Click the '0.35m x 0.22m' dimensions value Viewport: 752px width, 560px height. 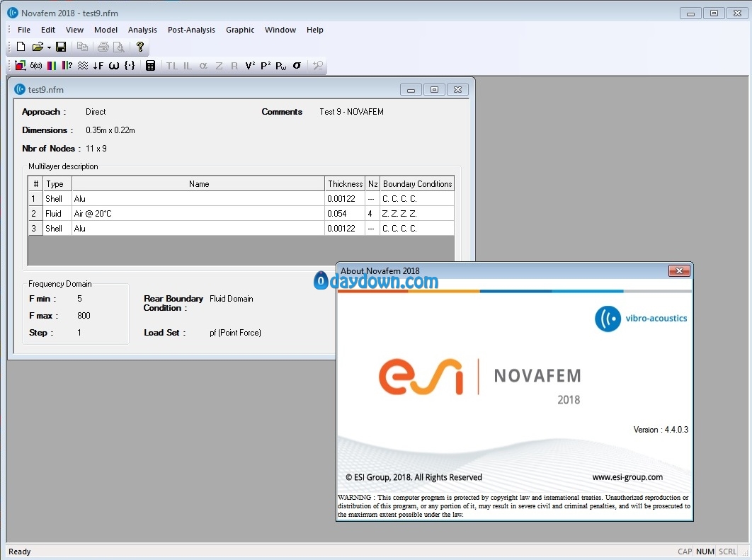click(x=110, y=130)
